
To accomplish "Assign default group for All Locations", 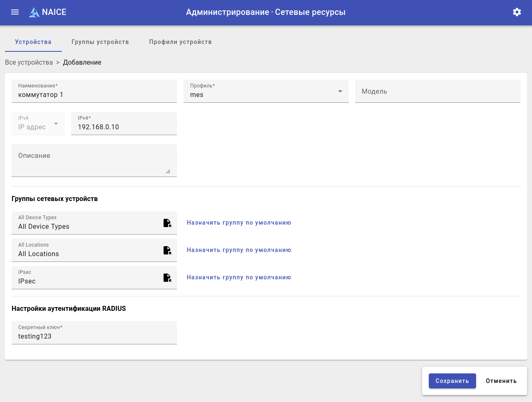I will [239, 250].
